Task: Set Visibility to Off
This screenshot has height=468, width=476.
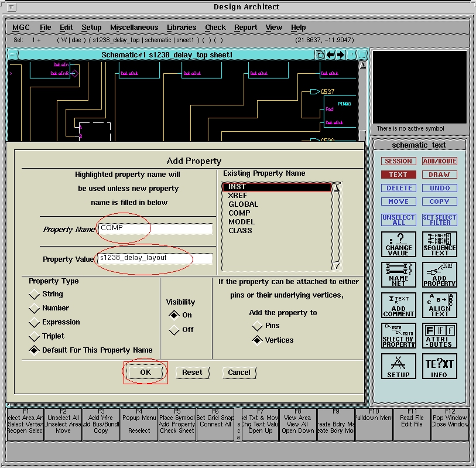Action: (x=174, y=330)
